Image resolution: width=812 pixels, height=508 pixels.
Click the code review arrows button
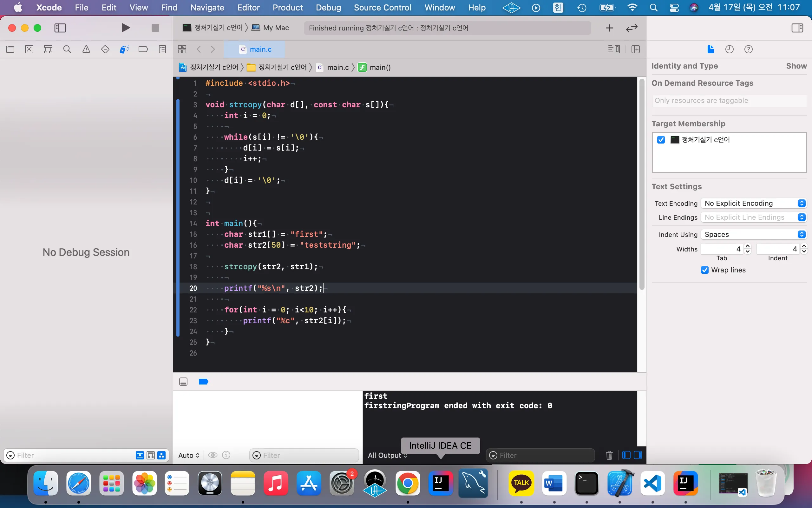point(632,28)
